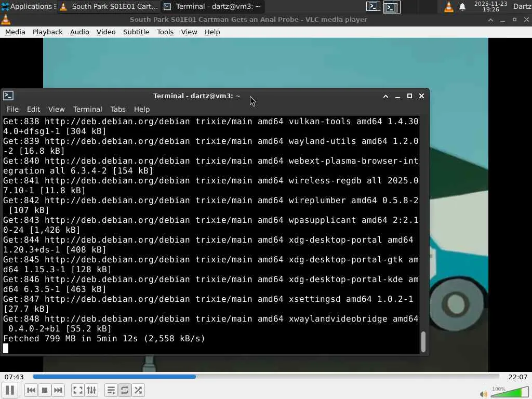
Task: Switch to South Park VLC taskbar button
Action: coord(109,6)
